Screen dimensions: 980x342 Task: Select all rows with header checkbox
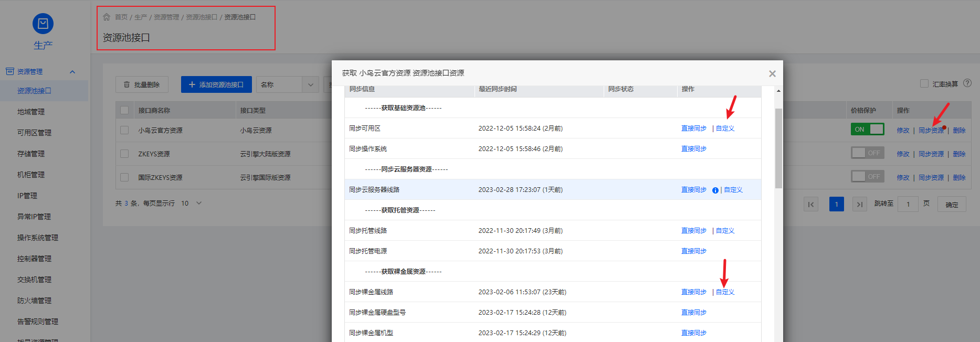(124, 110)
